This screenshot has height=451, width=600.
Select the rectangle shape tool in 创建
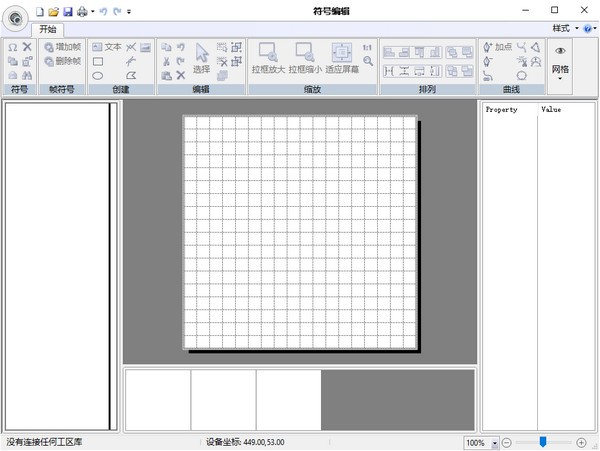(98, 61)
